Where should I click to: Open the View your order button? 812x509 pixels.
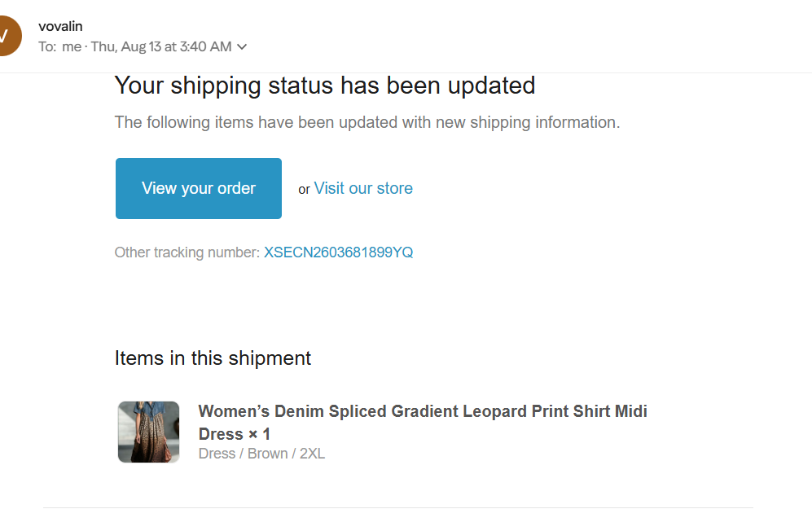199,188
